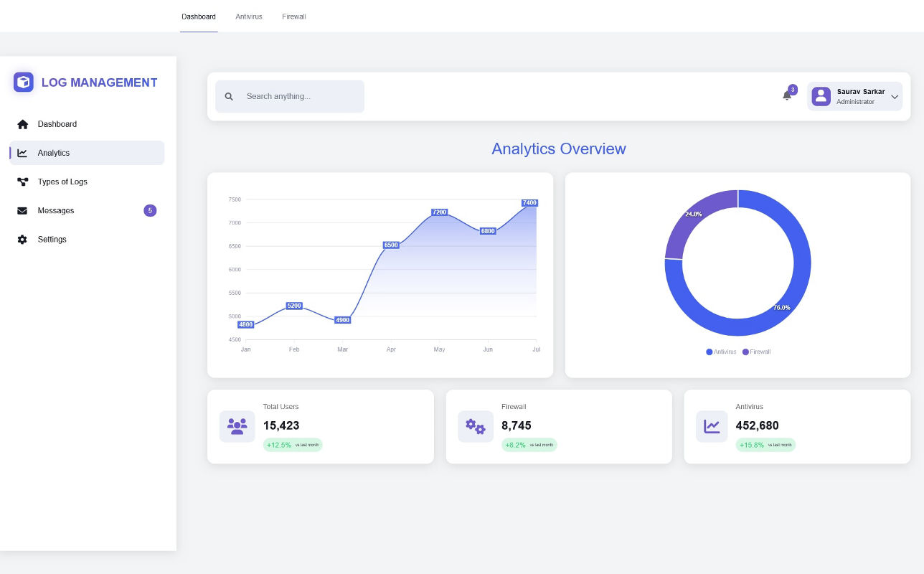This screenshot has height=574, width=924.
Task: Toggle Antivirus series in donut chart legend
Action: 721,352
